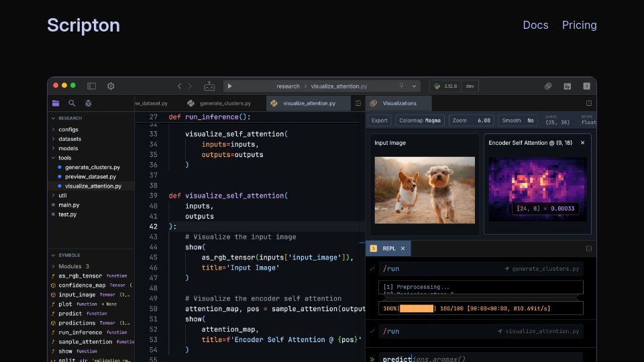Image resolution: width=644 pixels, height=362 pixels.
Task: Adjust the Zoom 6.00 field
Action: [472, 121]
